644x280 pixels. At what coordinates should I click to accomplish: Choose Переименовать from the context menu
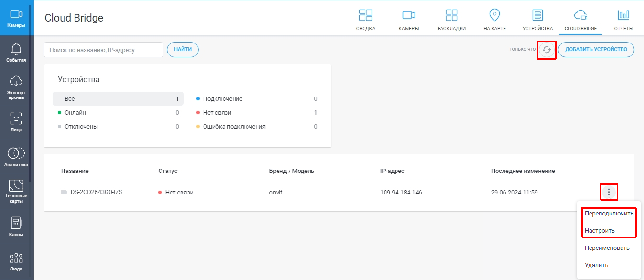(x=609, y=248)
